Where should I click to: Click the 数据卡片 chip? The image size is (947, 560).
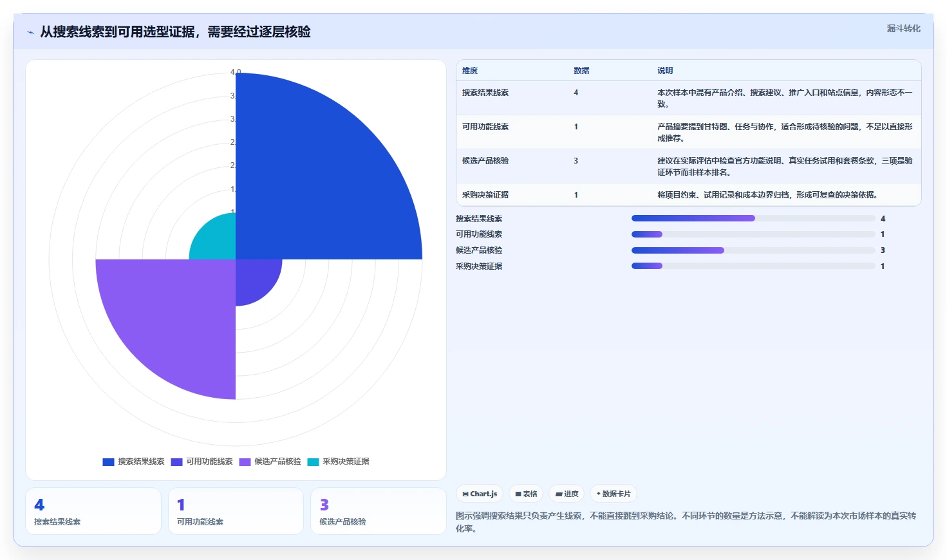coord(614,494)
